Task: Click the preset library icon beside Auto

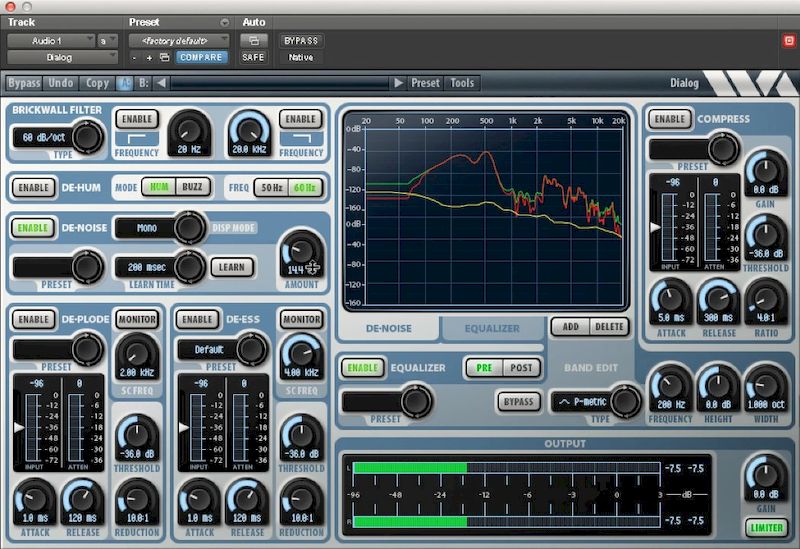Action: (254, 41)
